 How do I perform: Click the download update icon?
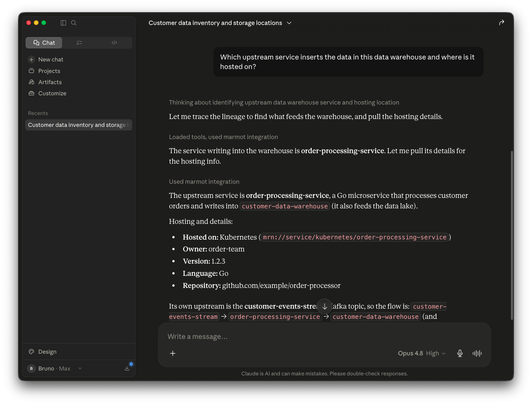(x=127, y=369)
